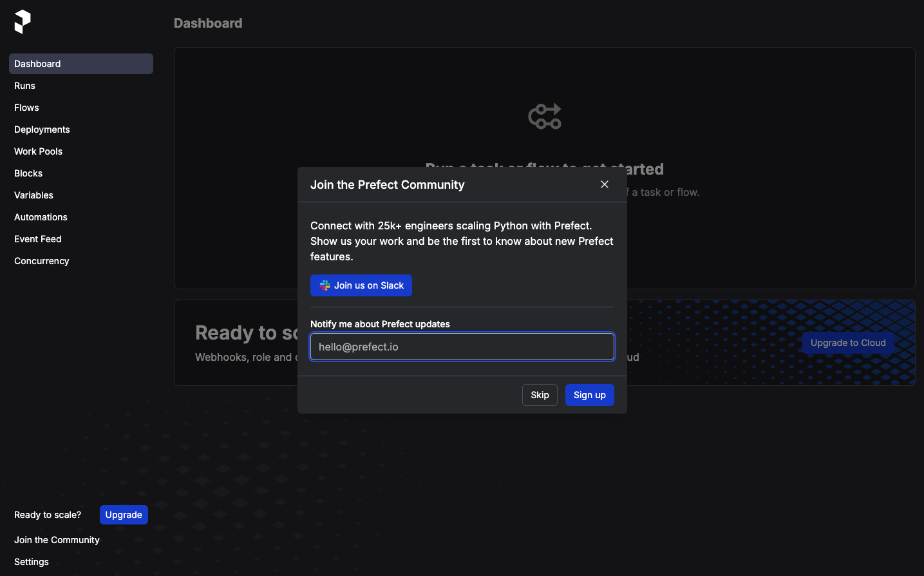Click the flow run arrows graphic above heading
This screenshot has width=924, height=576.
pos(544,116)
